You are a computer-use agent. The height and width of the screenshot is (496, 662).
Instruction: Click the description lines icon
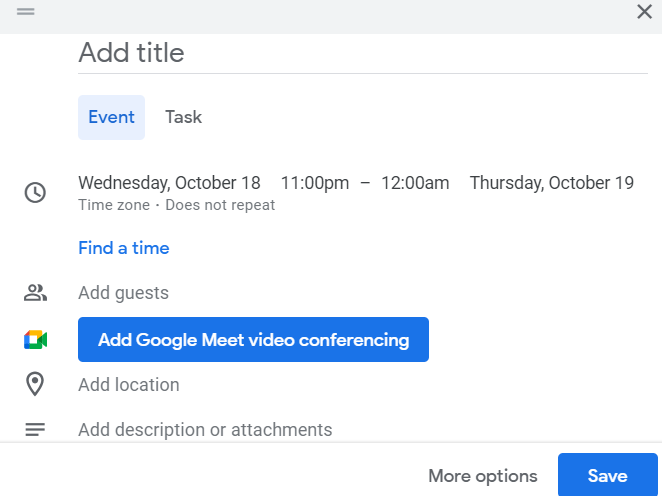[35, 430]
